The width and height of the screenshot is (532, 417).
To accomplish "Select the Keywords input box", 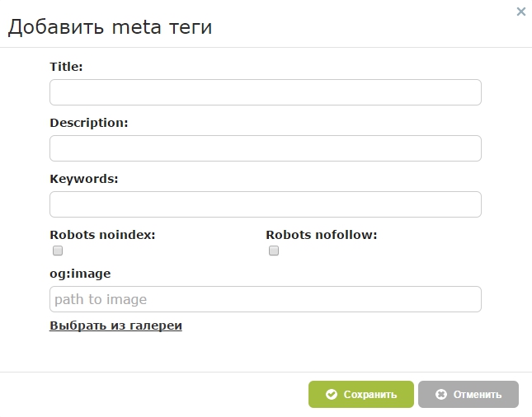I will [265, 204].
